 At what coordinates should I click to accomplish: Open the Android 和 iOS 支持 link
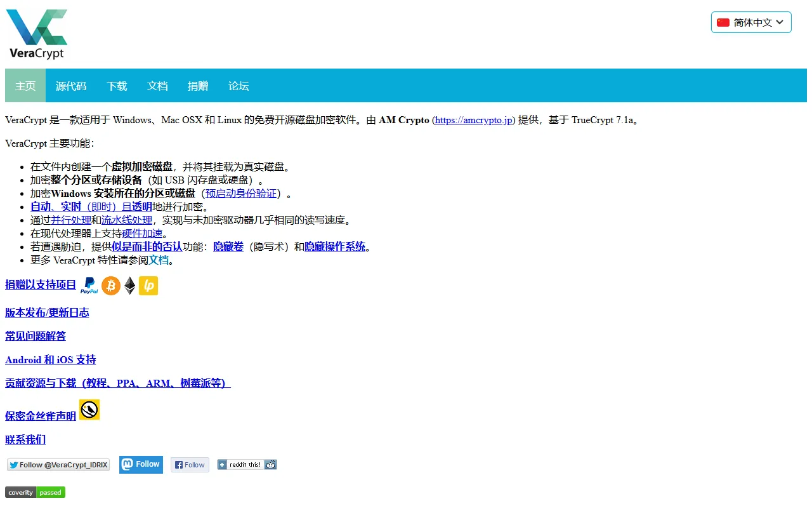pyautogui.click(x=51, y=360)
